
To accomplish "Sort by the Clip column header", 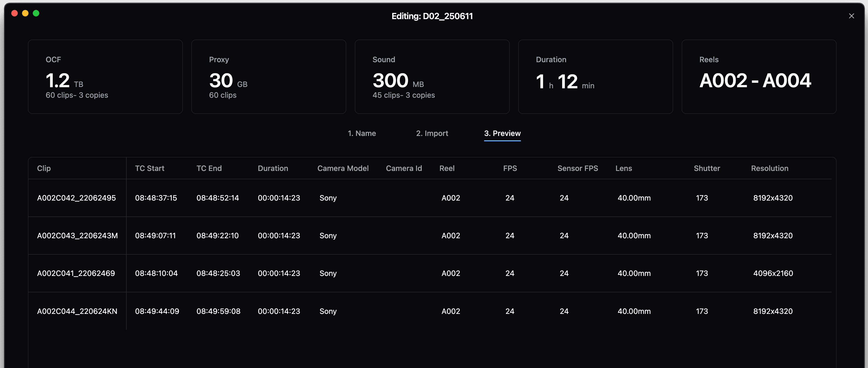I will 44,168.
